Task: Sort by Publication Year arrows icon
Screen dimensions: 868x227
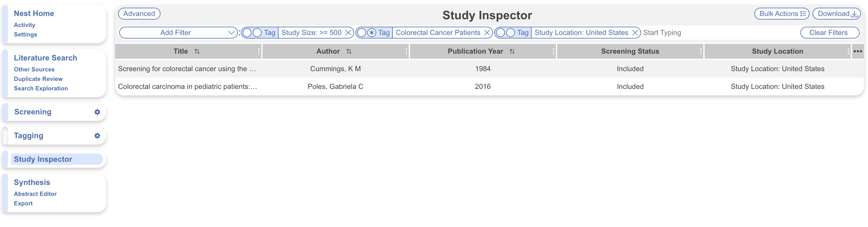Action: click(512, 52)
